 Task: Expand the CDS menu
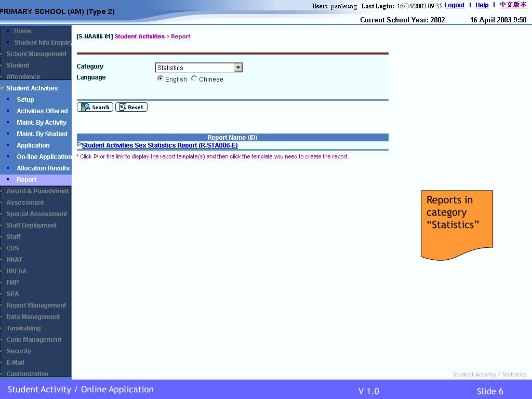tap(12, 248)
